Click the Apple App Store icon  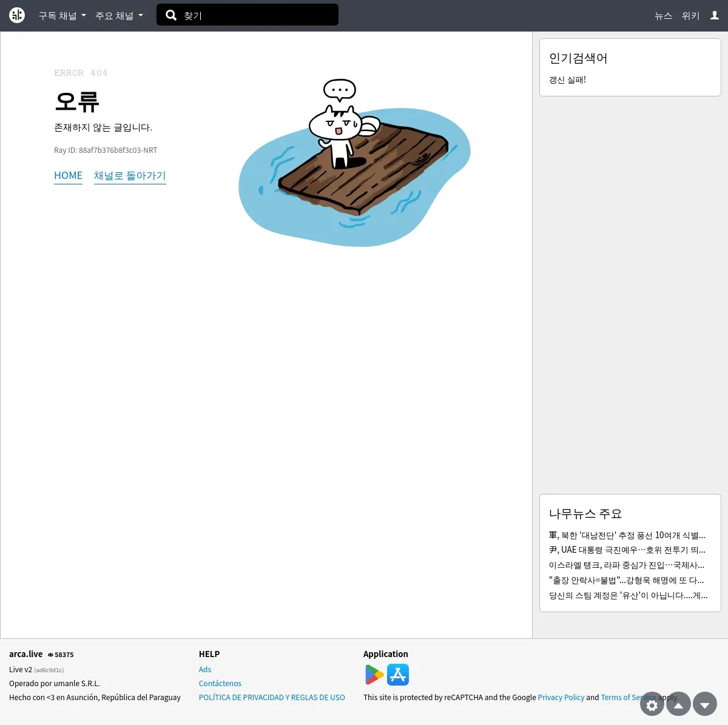(x=398, y=675)
